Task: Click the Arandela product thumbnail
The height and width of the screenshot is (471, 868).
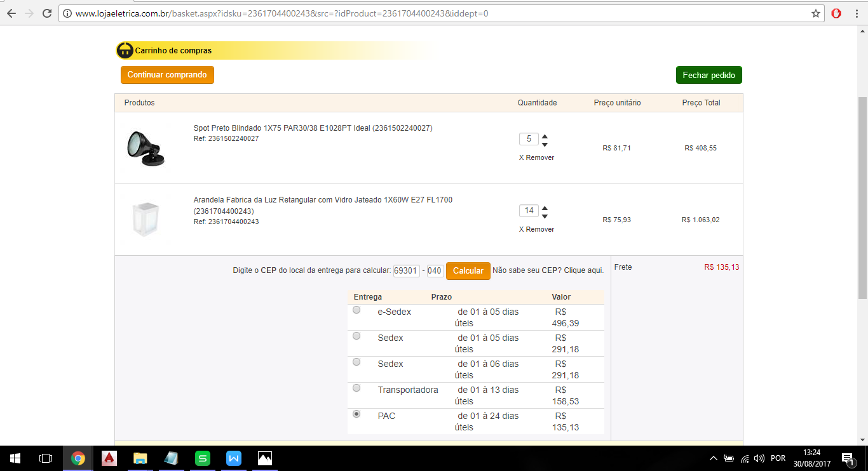Action: (x=145, y=219)
